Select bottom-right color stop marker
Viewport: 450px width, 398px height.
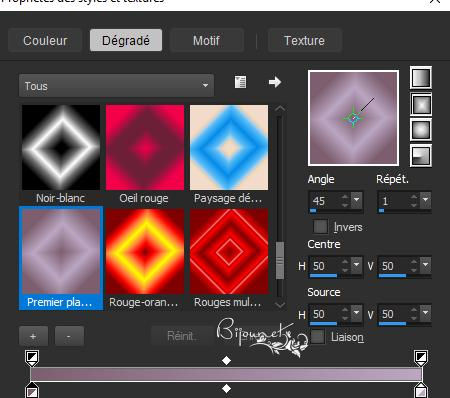pyautogui.click(x=421, y=391)
